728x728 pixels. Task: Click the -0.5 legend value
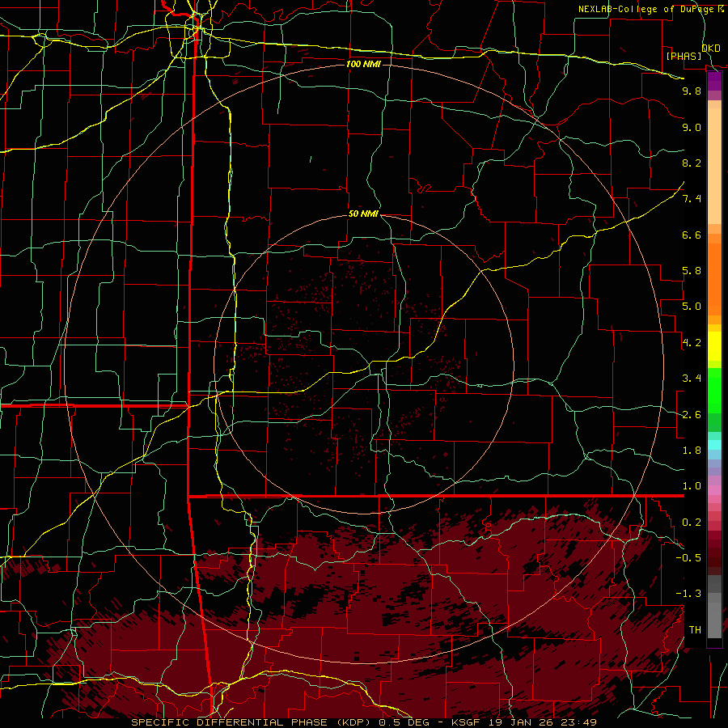[688, 558]
